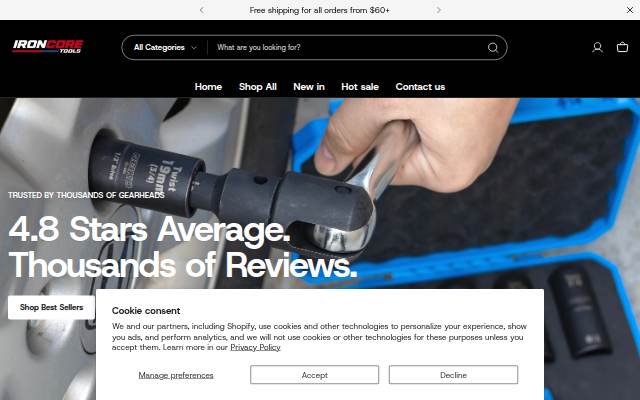Focus the 'What are you looking for?' search field
Image resolution: width=640 pixels, height=400 pixels.
click(x=349, y=47)
